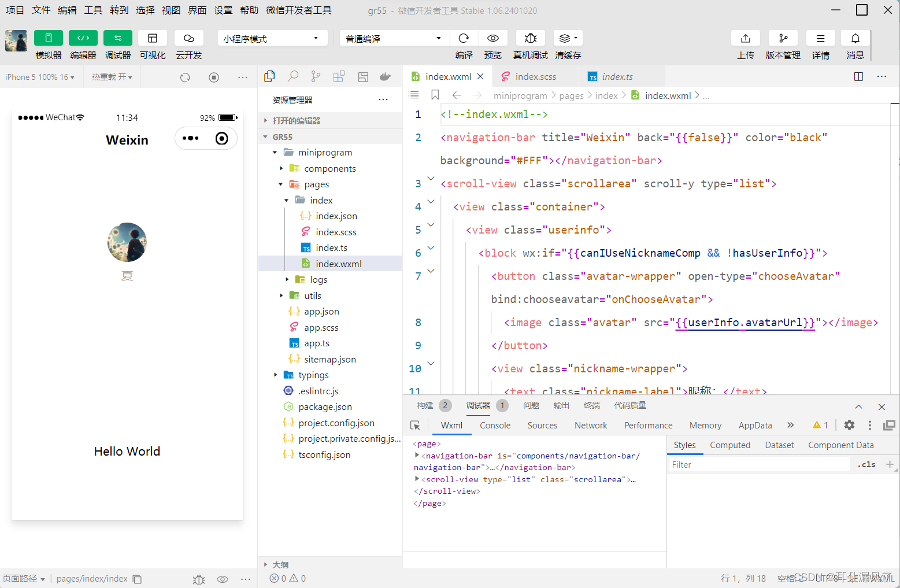Toggle the 编辑器 panel button
Screen dimensions: 900x588
83,38
